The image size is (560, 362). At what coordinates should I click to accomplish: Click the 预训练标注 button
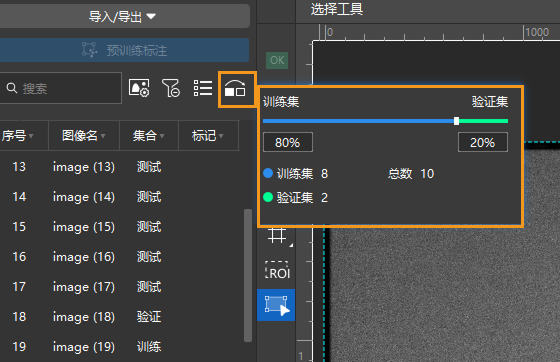(124, 50)
